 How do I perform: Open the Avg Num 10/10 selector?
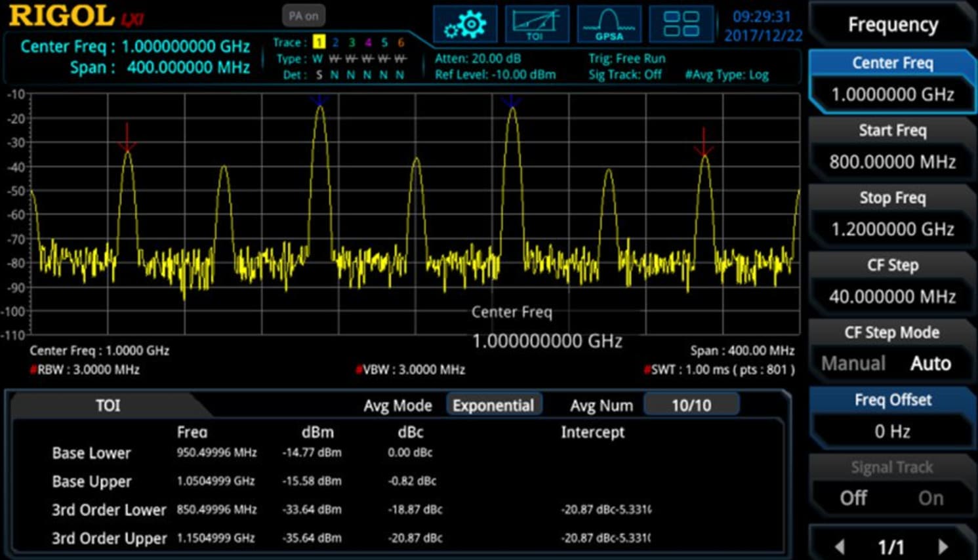pyautogui.click(x=691, y=405)
